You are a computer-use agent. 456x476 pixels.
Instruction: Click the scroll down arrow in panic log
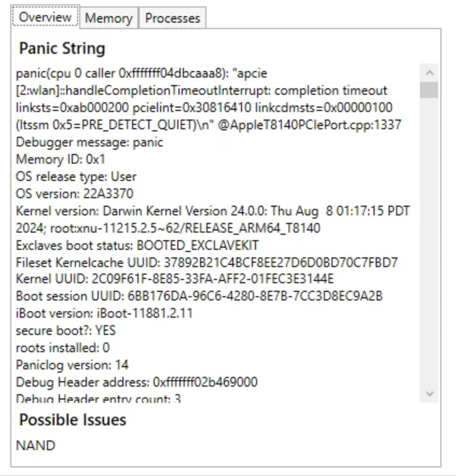click(x=429, y=394)
